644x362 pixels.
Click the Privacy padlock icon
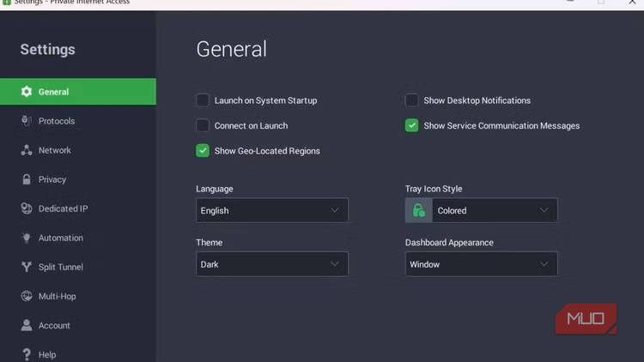(27, 179)
